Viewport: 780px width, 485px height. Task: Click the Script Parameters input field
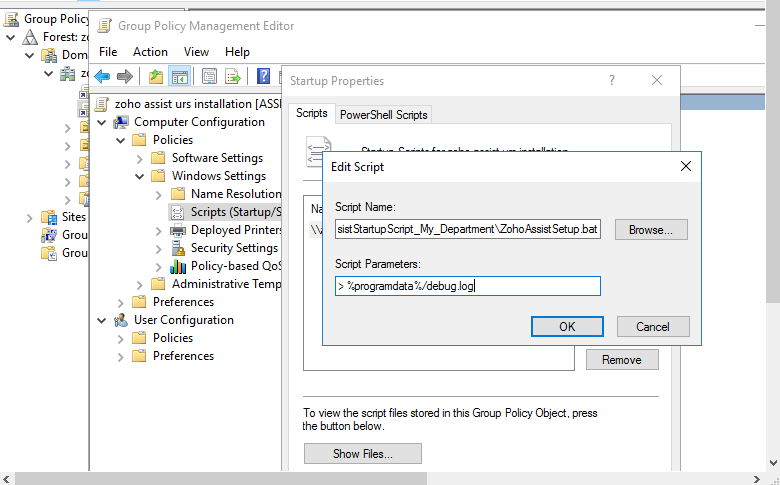click(468, 286)
